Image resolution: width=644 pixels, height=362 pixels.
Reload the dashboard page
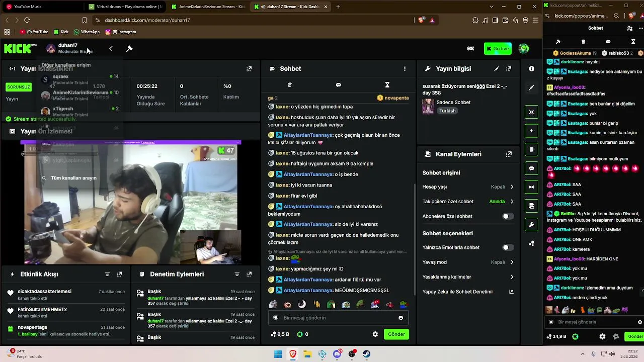point(27,20)
